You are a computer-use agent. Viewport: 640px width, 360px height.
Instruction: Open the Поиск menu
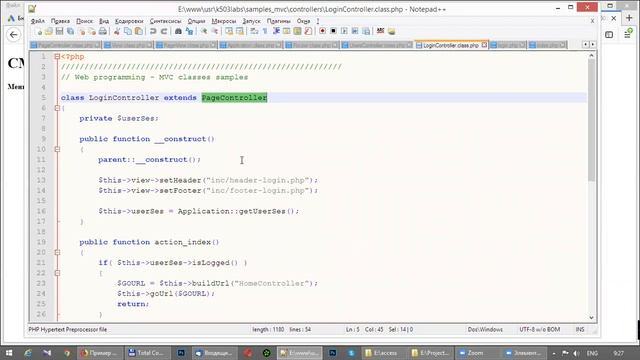84,21
